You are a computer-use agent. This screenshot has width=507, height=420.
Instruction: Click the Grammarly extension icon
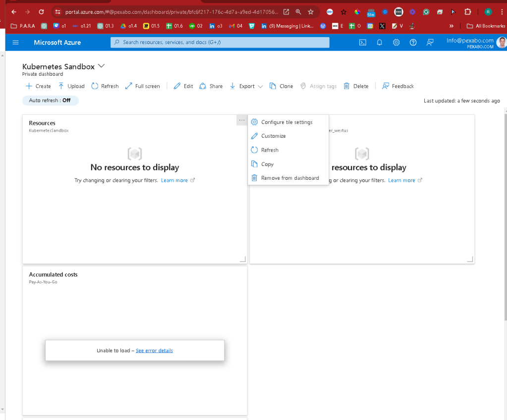point(426,12)
